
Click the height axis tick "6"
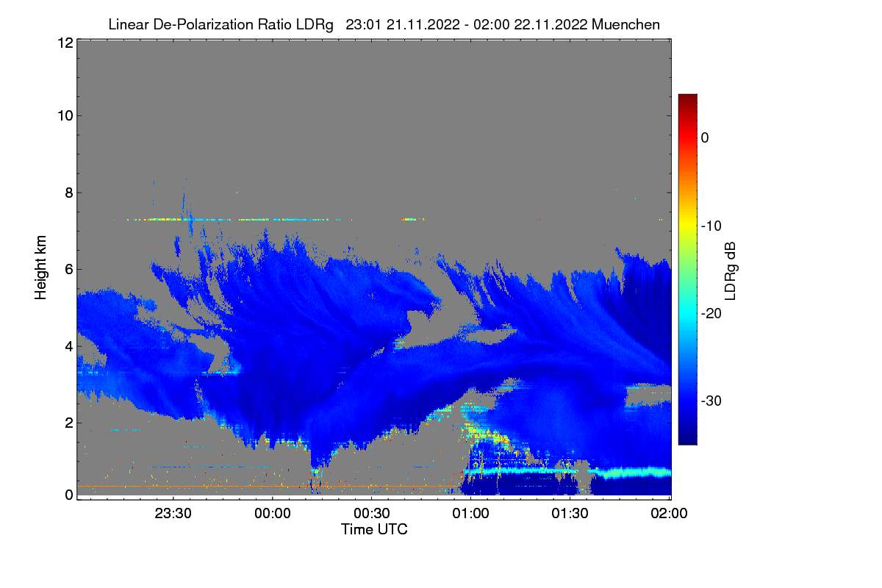pyautogui.click(x=68, y=269)
